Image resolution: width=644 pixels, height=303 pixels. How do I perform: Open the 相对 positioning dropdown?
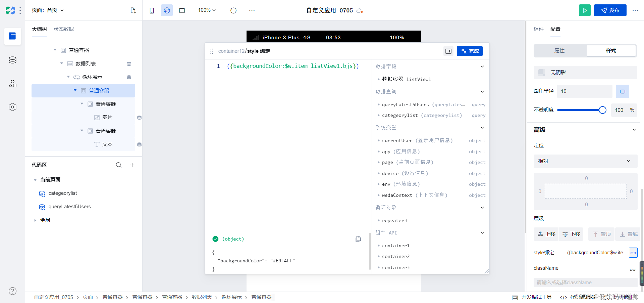tap(585, 161)
